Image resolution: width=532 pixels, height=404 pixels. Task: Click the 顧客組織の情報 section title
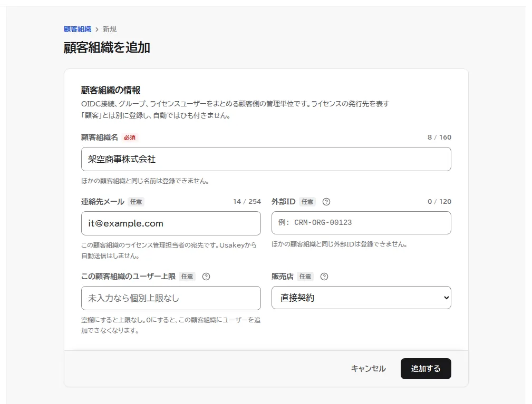[111, 90]
